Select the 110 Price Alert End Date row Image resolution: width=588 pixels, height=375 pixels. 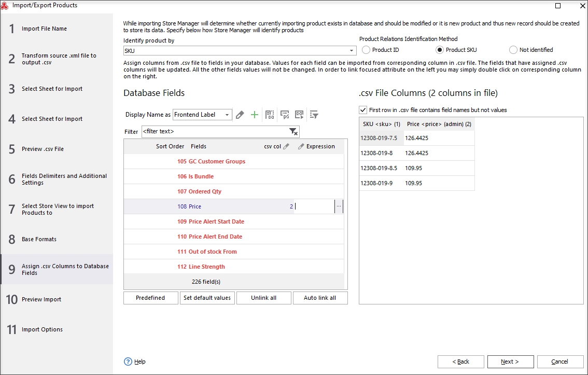(234, 236)
